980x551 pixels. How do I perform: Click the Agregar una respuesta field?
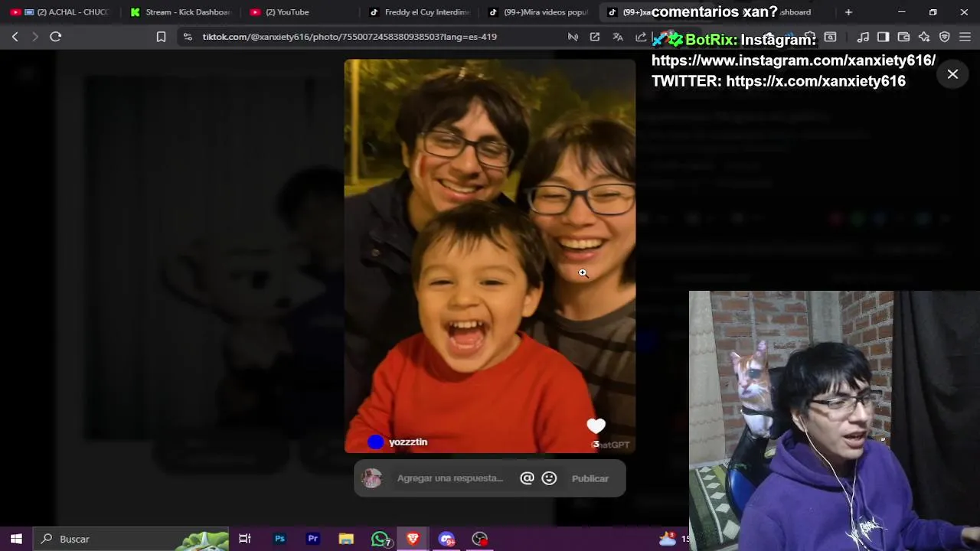point(450,478)
